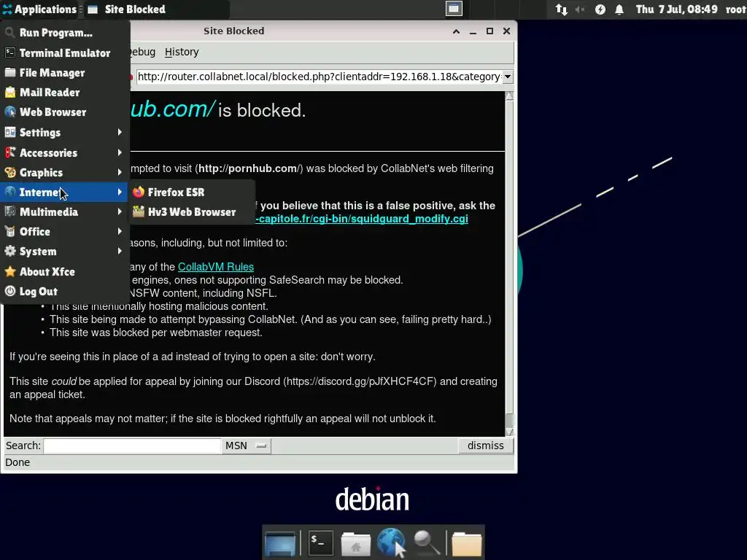Launch Hv3 Web Browser from submenu

coord(191,212)
